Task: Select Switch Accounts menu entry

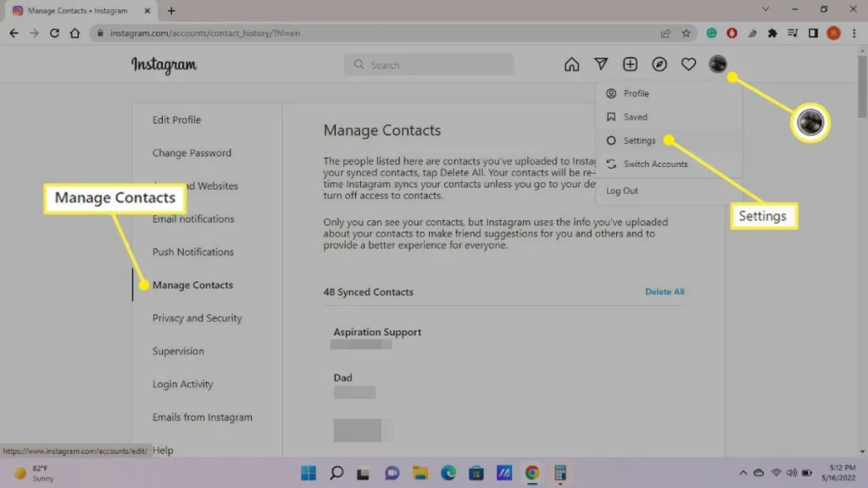Action: point(655,164)
